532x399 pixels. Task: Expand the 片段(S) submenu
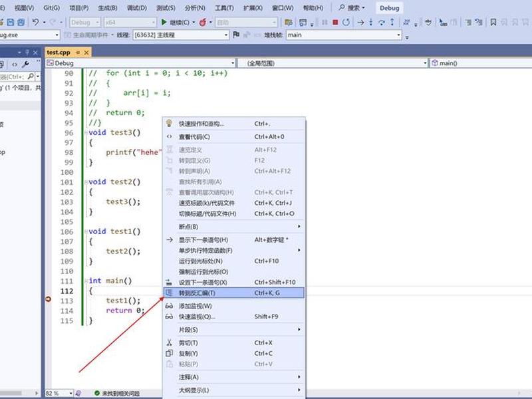234,329
